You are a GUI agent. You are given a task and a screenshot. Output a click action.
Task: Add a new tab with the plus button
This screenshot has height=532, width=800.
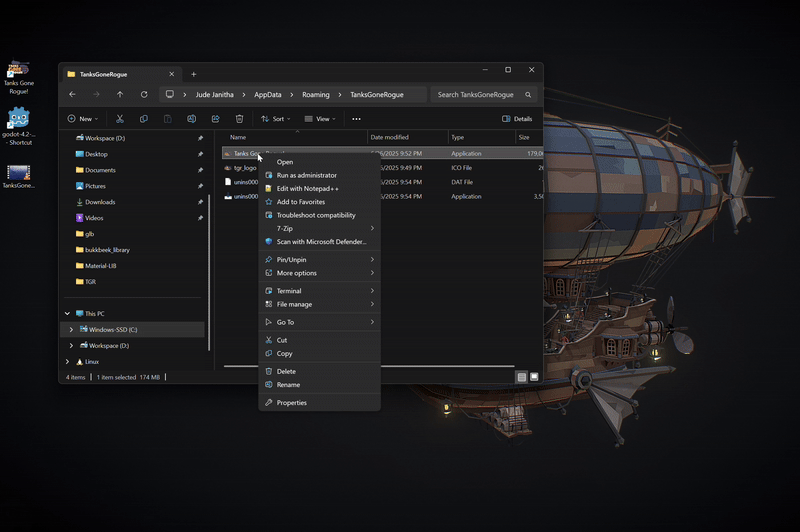(x=193, y=74)
